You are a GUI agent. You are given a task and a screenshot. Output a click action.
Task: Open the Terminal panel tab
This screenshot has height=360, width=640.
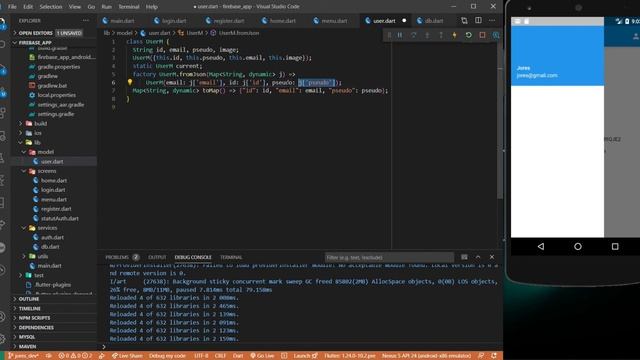click(x=231, y=257)
